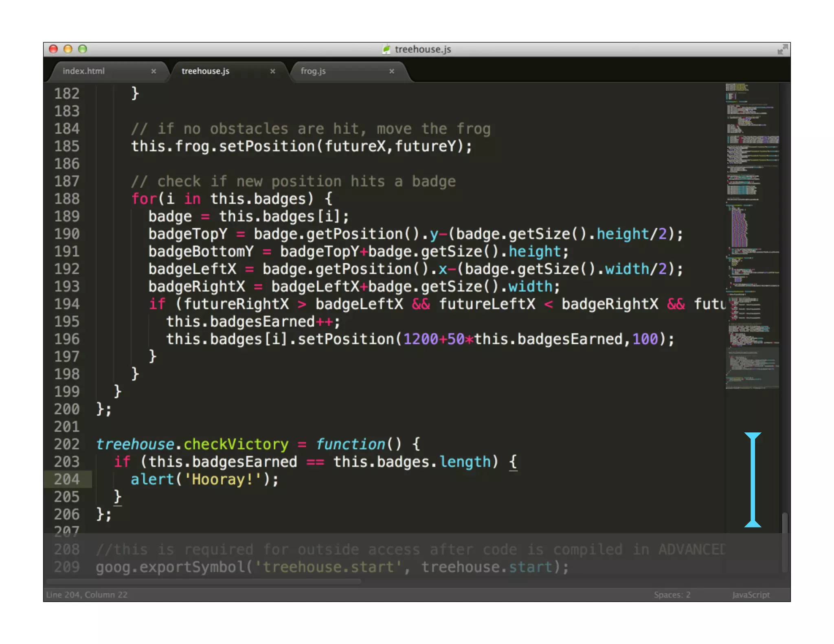834x644 pixels.
Task: Click the fullscreen arrows icon in title bar
Action: (782, 50)
